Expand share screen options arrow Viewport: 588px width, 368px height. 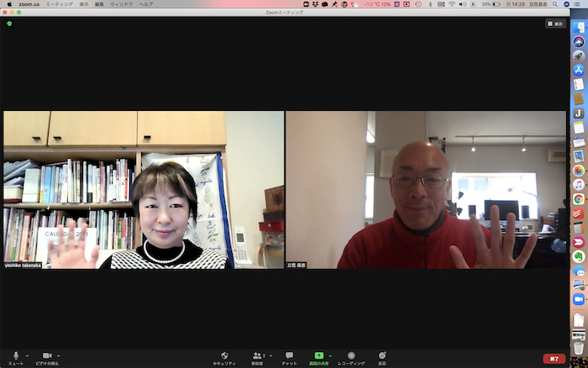330,355
